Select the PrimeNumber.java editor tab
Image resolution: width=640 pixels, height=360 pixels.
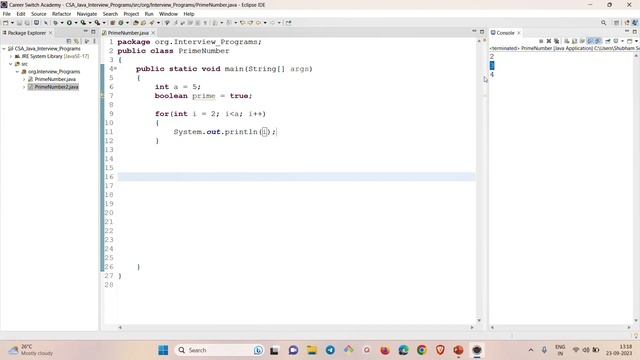128,33
